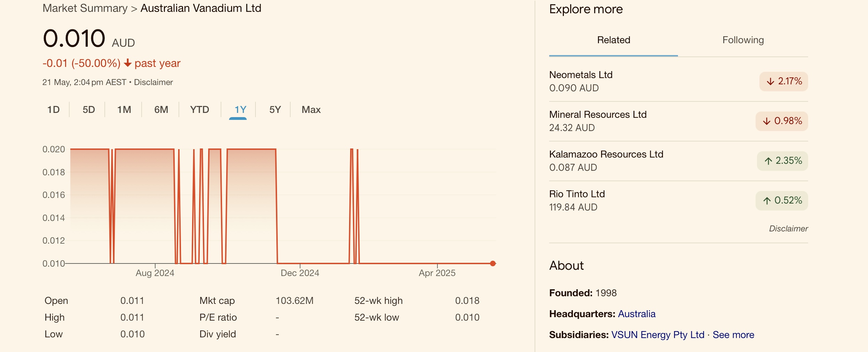Click the Open label in stats
This screenshot has width=868, height=352.
pyautogui.click(x=56, y=301)
